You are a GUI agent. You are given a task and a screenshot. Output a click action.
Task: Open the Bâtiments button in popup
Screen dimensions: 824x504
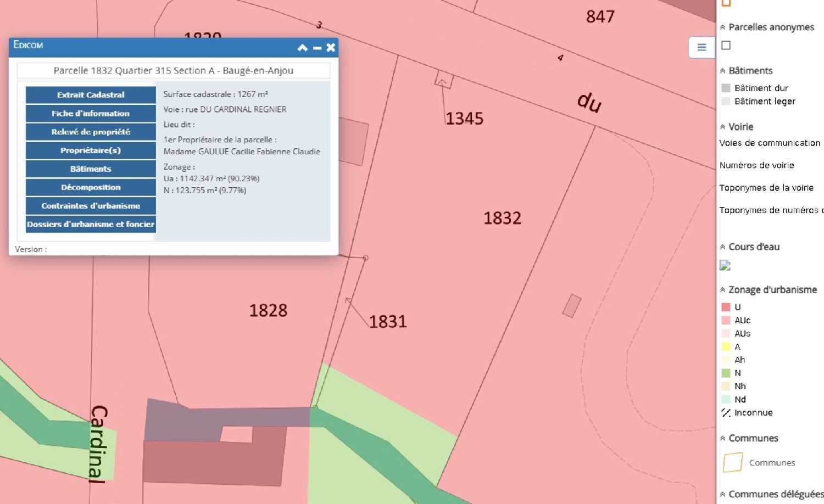91,169
